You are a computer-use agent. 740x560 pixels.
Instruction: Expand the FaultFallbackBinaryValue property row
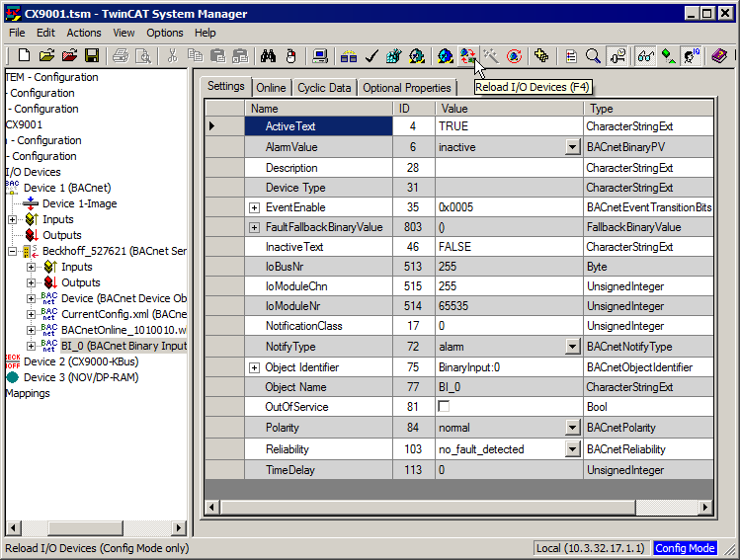point(254,228)
